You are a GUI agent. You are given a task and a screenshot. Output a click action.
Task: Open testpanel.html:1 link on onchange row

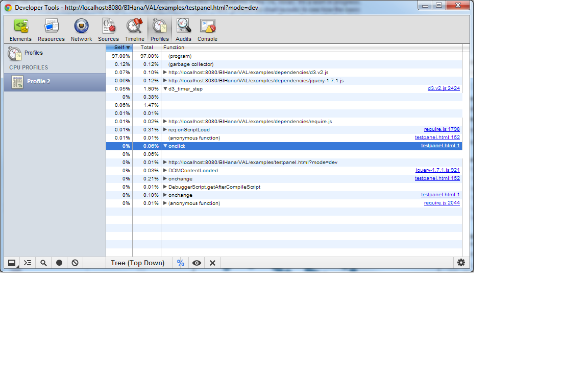[440, 195]
